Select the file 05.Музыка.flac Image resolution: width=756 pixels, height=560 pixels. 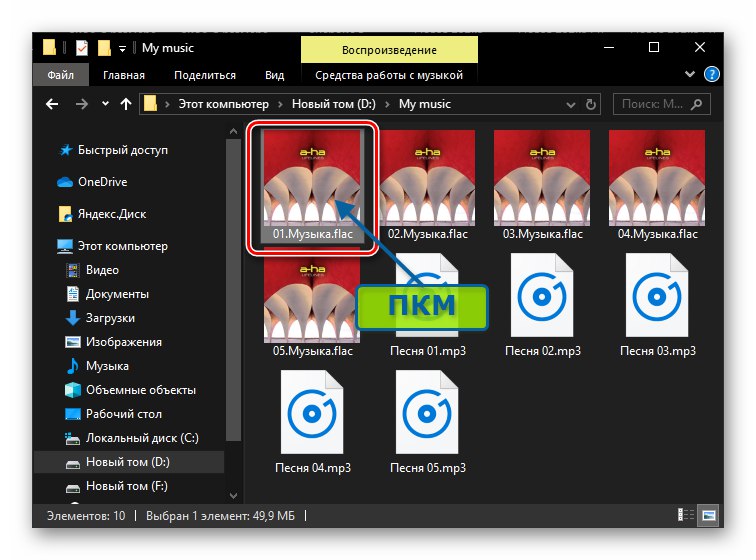tap(312, 304)
